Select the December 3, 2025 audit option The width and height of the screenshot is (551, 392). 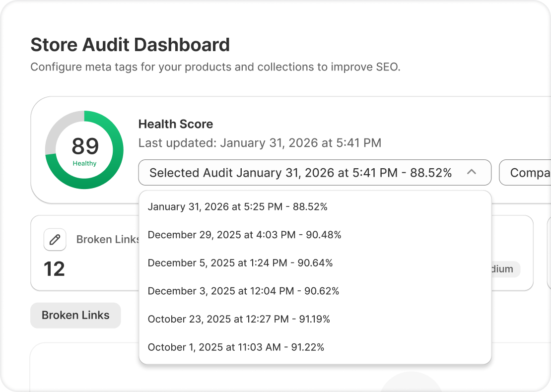tap(243, 291)
